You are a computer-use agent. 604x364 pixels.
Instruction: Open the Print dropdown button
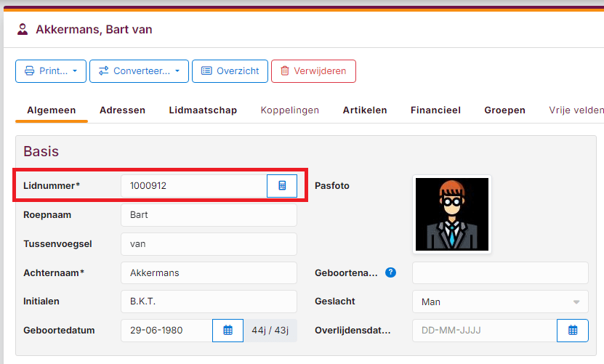pos(51,71)
